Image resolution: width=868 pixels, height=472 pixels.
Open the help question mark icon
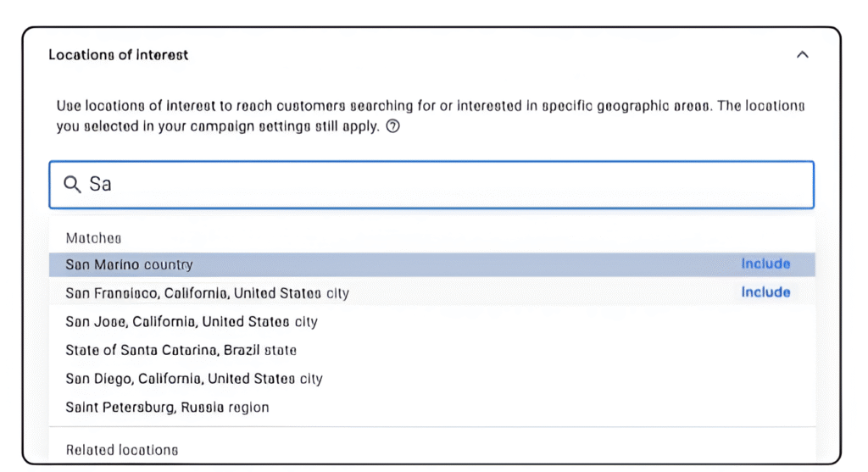392,126
